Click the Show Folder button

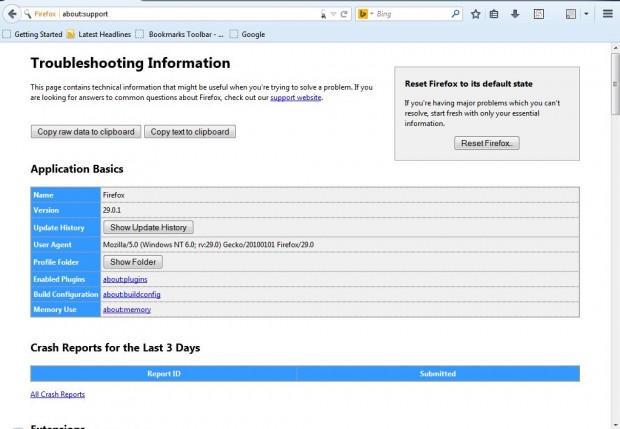[x=133, y=262]
